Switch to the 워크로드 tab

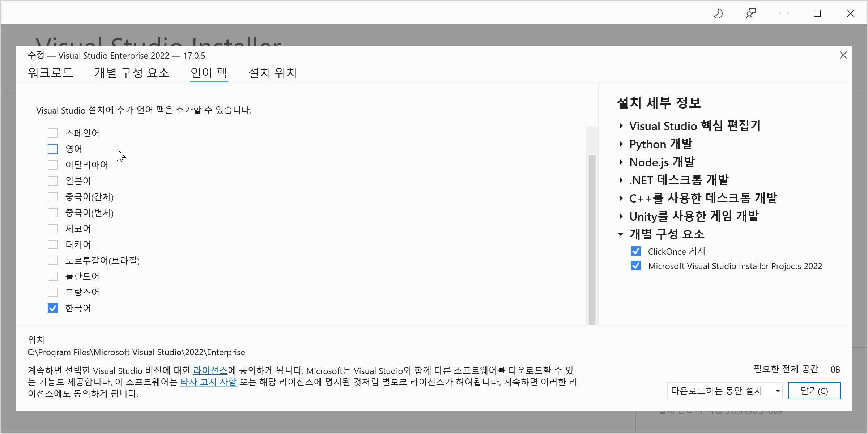click(51, 73)
